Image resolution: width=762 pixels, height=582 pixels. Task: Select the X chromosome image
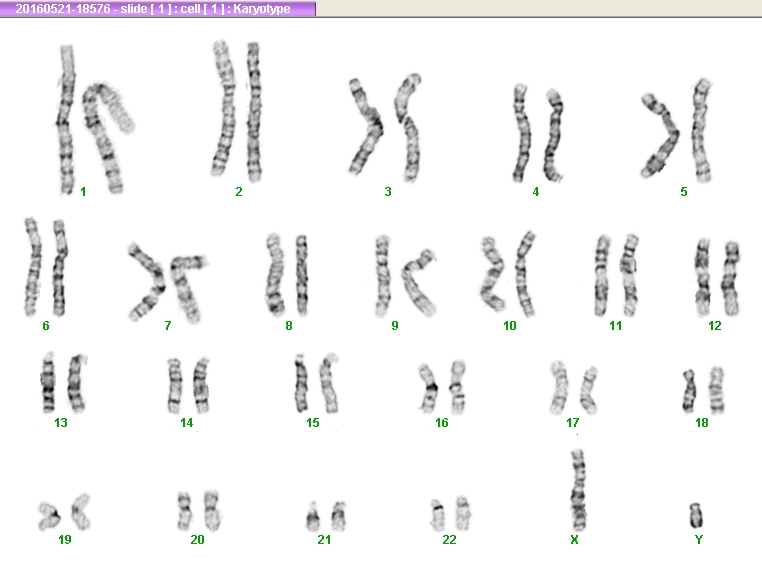[x=578, y=490]
